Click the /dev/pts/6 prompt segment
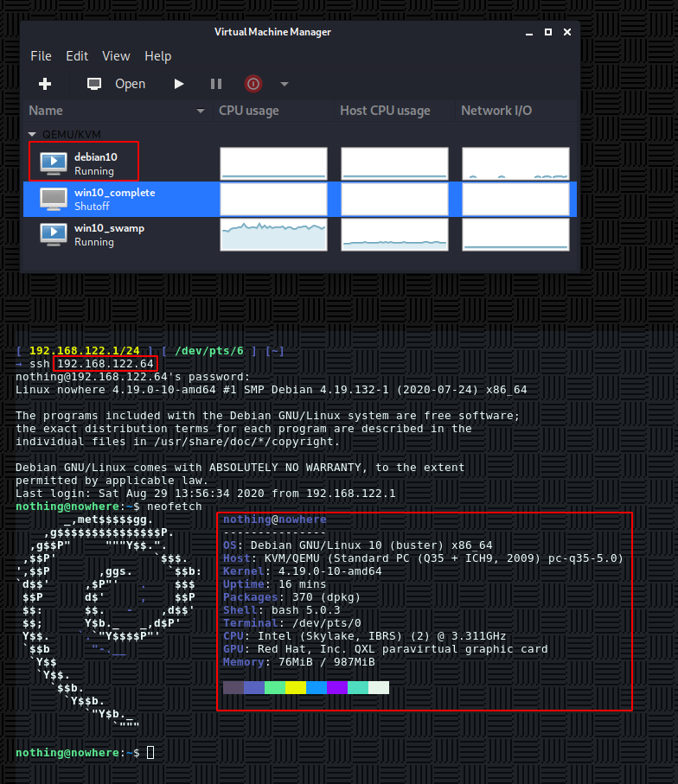The image size is (678, 784). (x=209, y=351)
